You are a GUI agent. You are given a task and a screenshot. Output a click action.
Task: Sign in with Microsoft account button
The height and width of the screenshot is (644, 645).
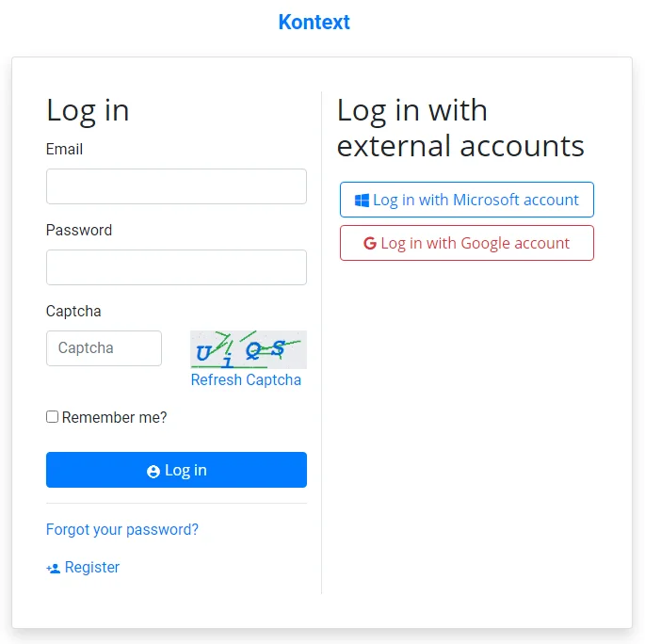tap(467, 200)
